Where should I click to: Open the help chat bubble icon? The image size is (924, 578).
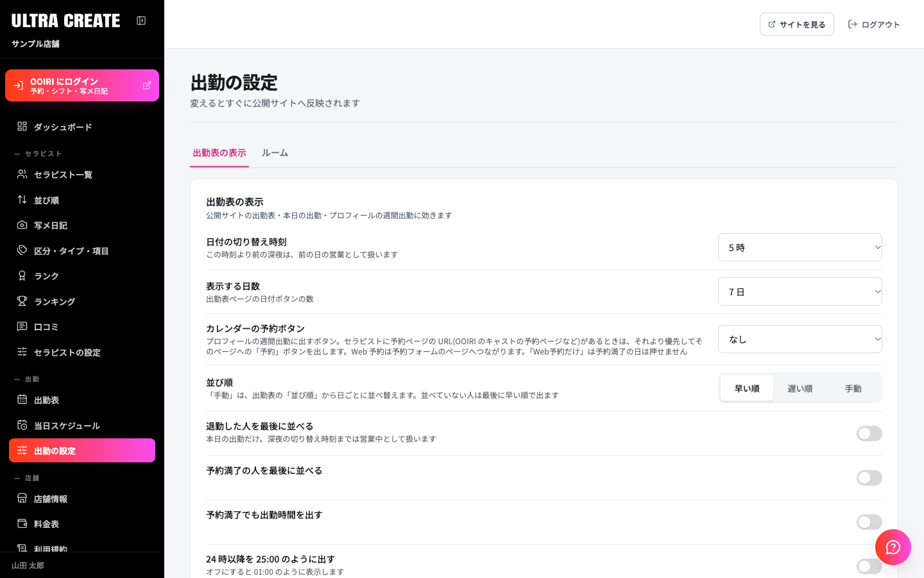pos(893,547)
